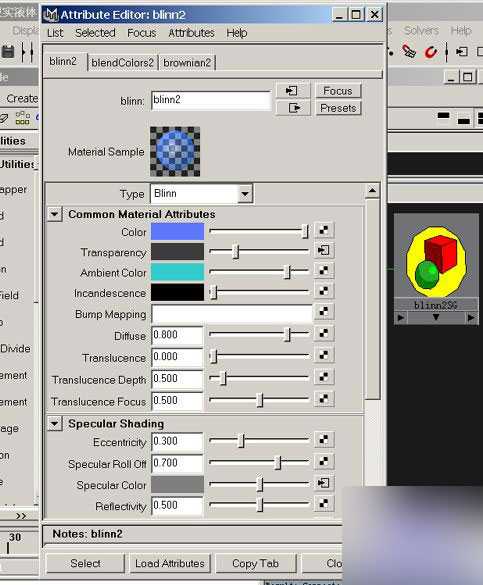Screen dimensions: 483x585
Task: Open the Help menu in Attribute Editor
Action: (236, 33)
